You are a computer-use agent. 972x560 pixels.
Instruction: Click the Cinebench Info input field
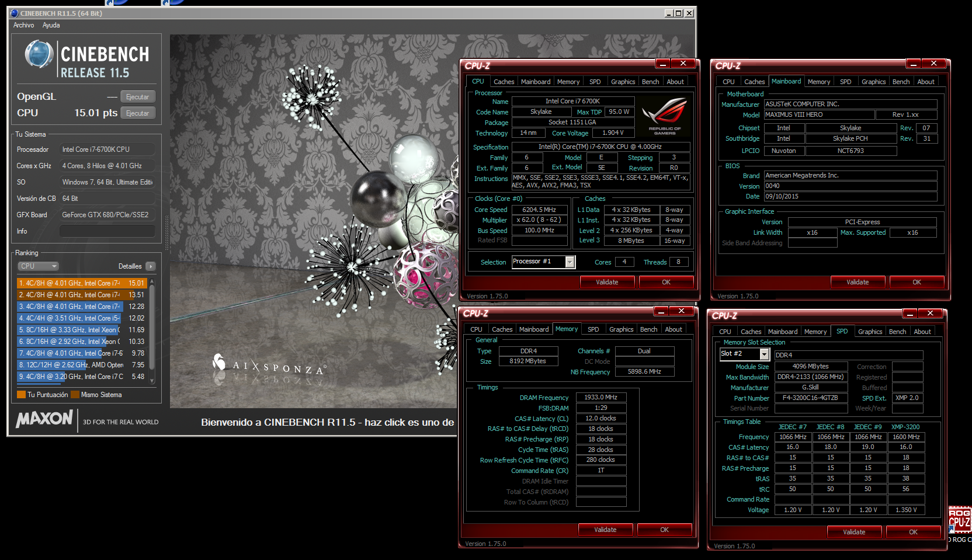107,231
